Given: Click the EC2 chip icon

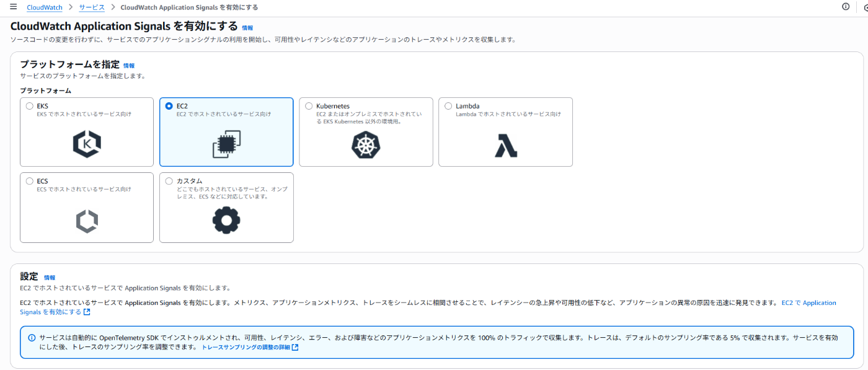Looking at the screenshot, I should click(226, 144).
